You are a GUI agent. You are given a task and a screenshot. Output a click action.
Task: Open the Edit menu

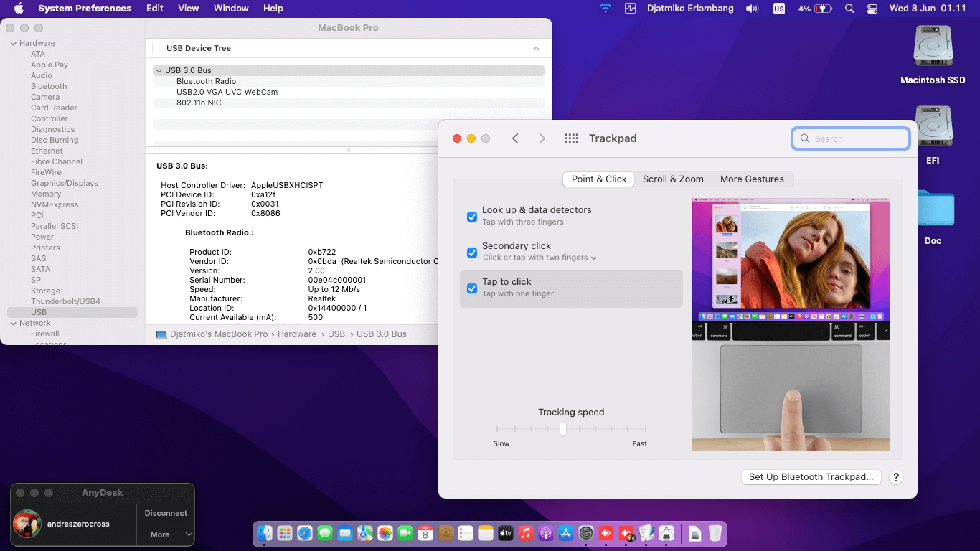tap(154, 9)
